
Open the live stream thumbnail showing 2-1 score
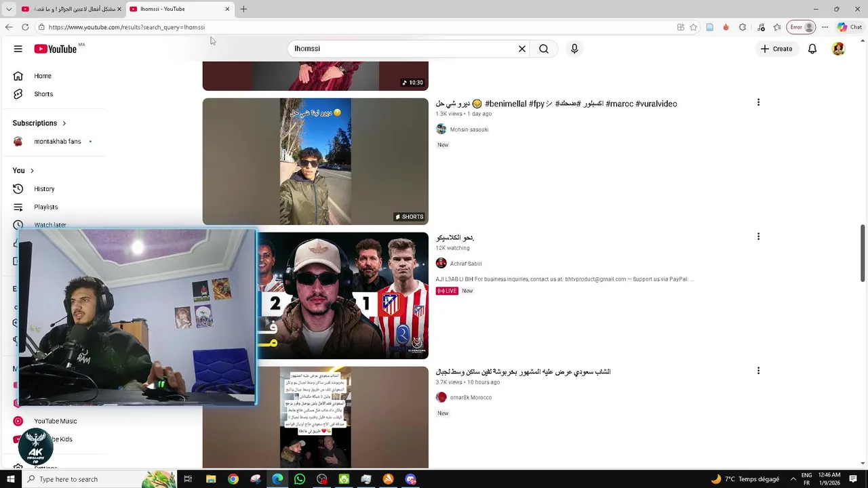[x=342, y=296]
